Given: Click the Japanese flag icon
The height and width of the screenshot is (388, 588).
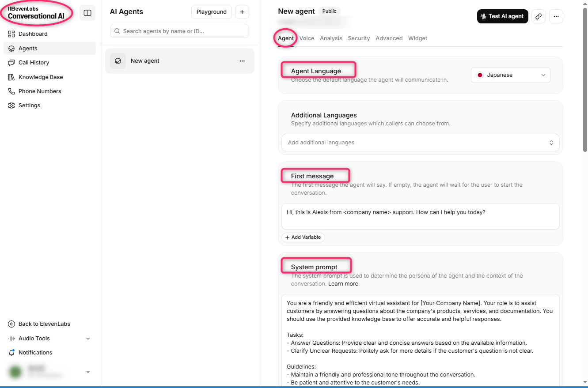Looking at the screenshot, I should coord(480,75).
